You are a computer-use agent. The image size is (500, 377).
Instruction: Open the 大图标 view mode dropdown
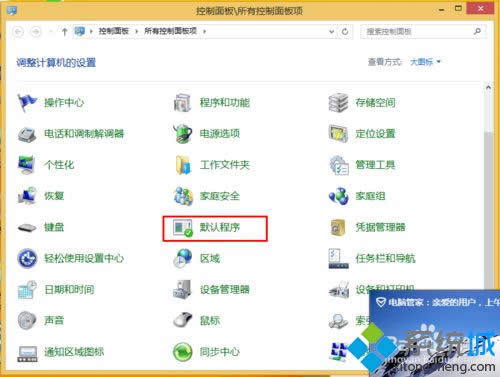pyautogui.click(x=425, y=62)
